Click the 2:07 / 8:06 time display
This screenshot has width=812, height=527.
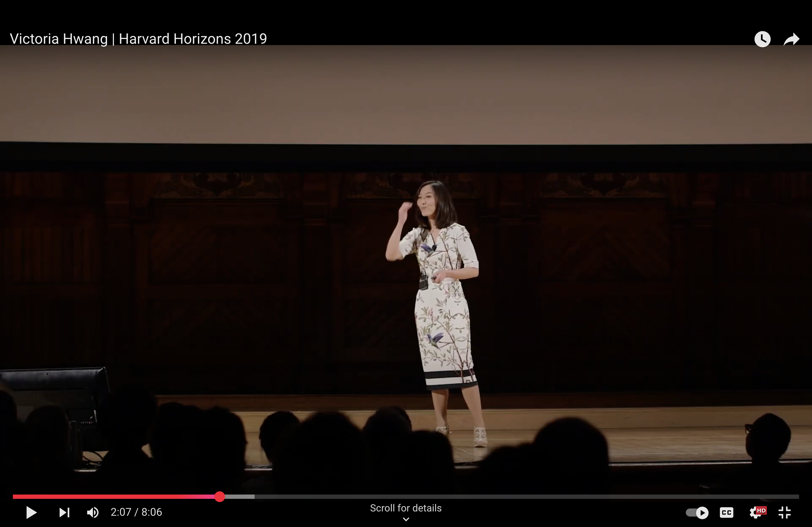tap(136, 512)
